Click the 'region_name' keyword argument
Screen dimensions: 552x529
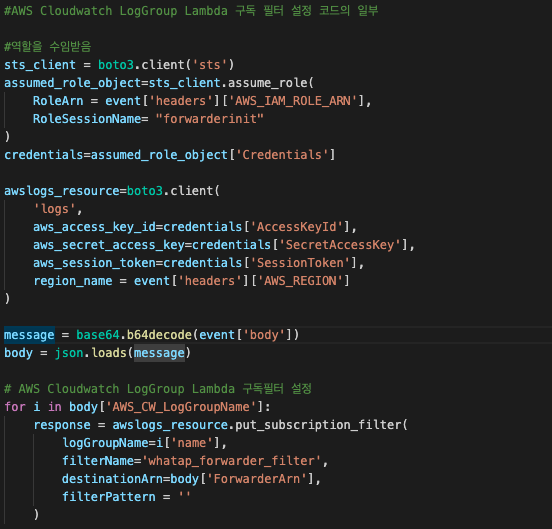click(73, 281)
